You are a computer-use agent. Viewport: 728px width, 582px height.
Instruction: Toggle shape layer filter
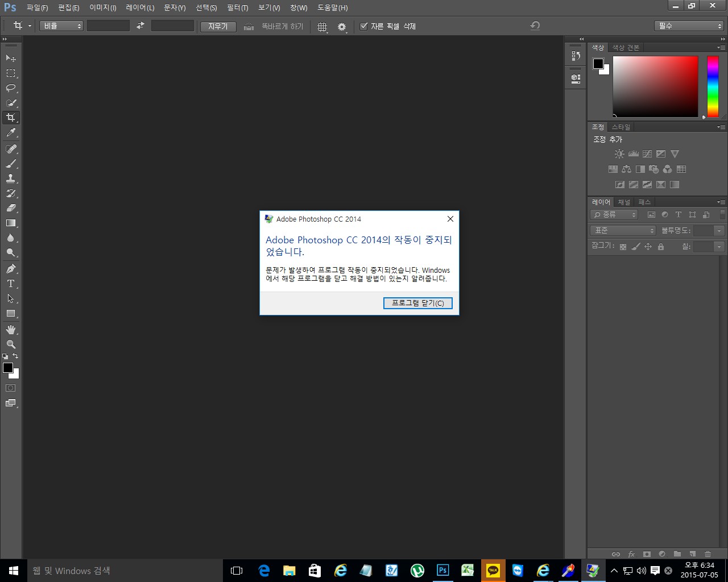692,214
